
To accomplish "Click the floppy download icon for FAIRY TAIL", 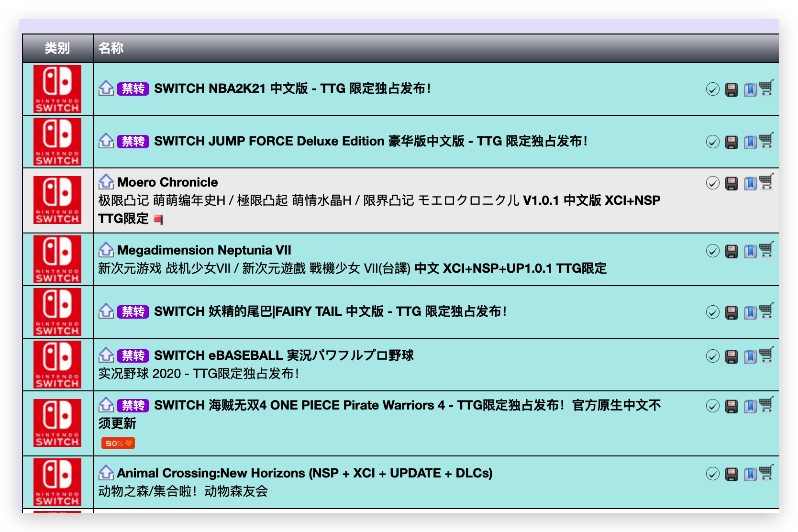I will [x=731, y=312].
